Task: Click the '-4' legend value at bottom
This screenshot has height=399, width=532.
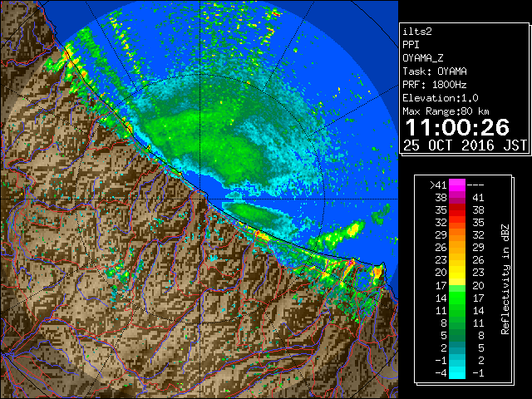Action: (441, 372)
